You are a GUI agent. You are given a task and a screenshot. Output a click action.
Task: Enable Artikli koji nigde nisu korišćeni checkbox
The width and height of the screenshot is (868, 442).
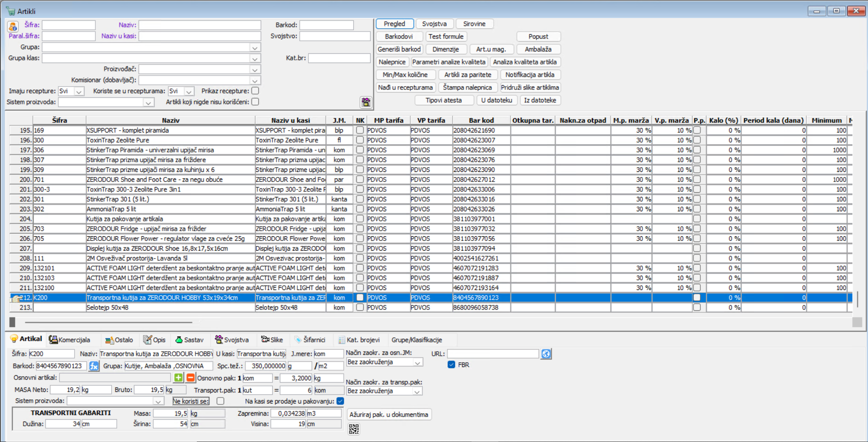(x=255, y=101)
